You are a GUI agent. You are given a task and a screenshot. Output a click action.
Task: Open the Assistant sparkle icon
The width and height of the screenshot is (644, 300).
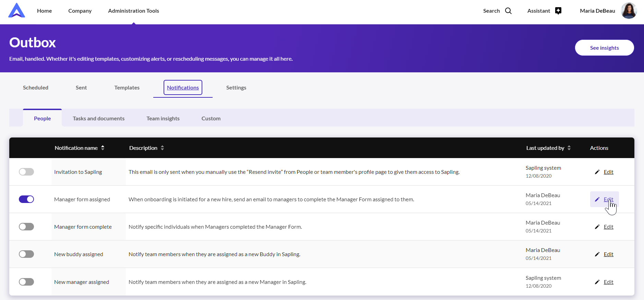[558, 11]
